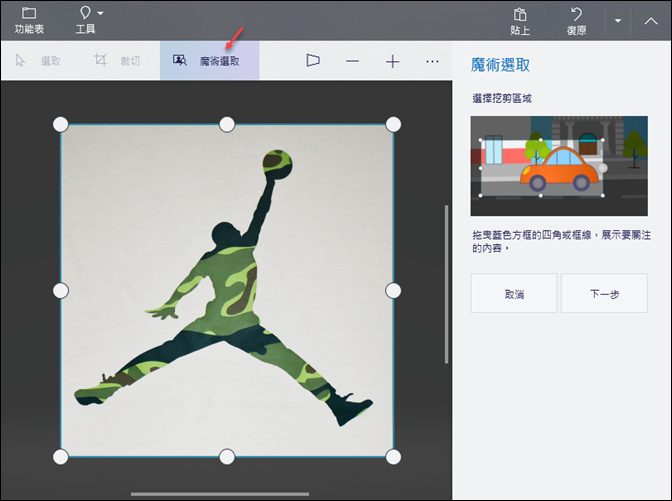Click the 3D view flag icon
The height and width of the screenshot is (501, 672).
tap(313, 60)
